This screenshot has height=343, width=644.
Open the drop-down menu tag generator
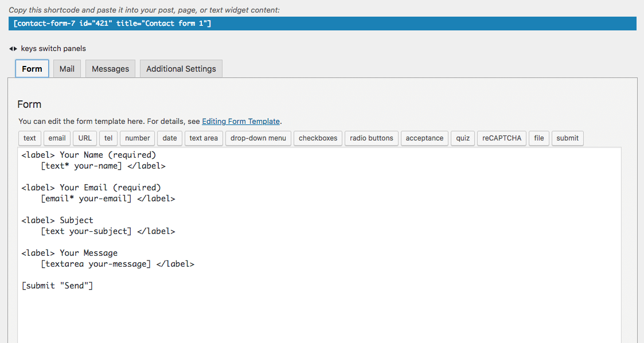(259, 138)
